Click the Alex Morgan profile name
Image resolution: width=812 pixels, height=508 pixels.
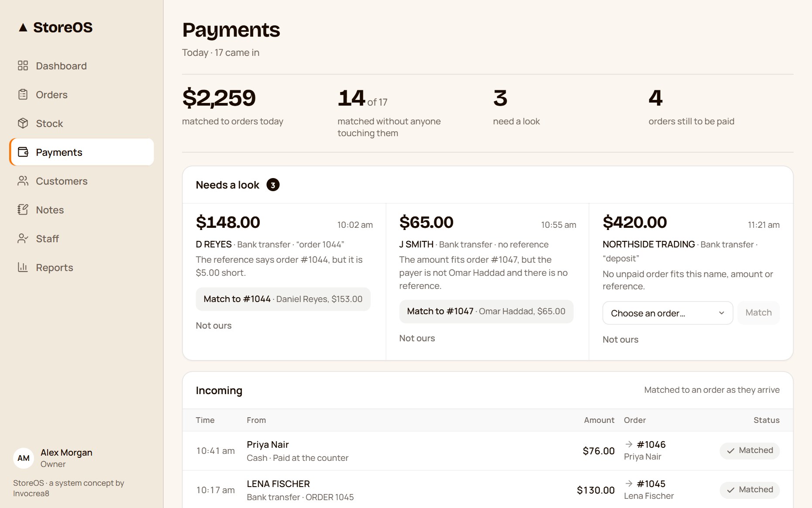66,453
